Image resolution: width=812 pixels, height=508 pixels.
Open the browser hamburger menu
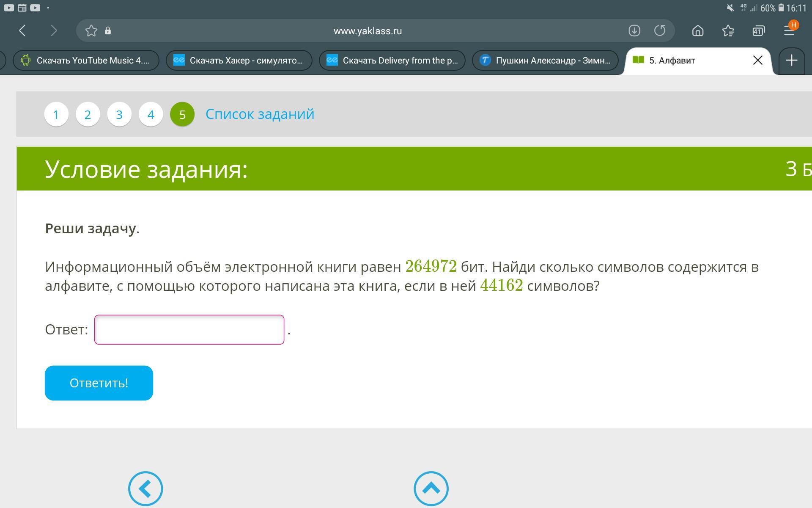tap(789, 30)
